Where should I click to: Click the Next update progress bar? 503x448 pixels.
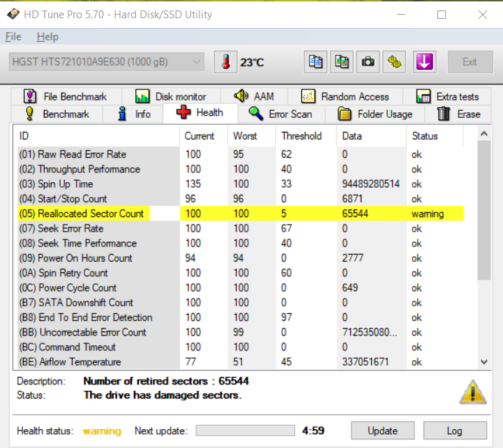(x=246, y=431)
